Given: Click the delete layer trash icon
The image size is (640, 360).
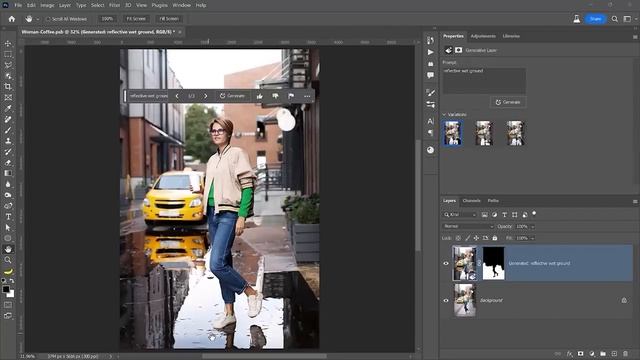Looking at the screenshot, I should 625,354.
